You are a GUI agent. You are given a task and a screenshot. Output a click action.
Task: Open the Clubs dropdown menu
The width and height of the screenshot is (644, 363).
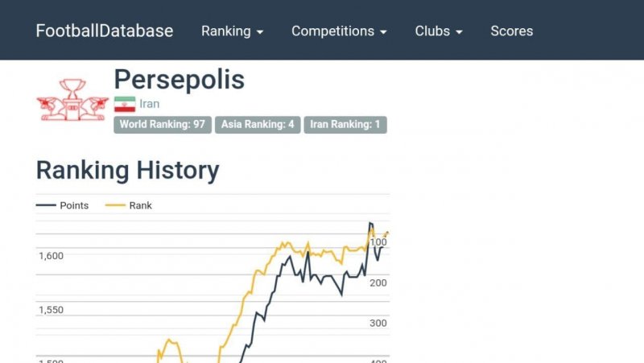(x=439, y=31)
